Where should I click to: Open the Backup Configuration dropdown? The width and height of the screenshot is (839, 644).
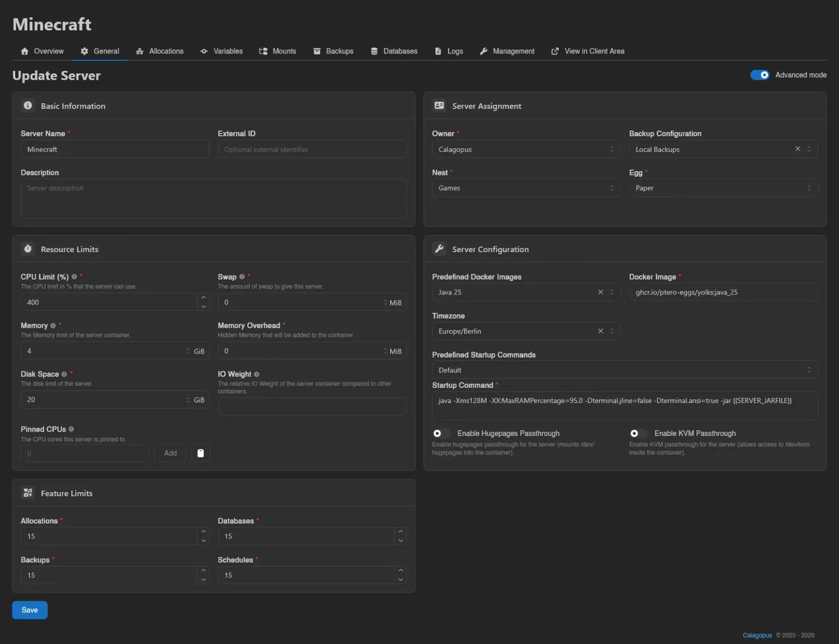coord(723,149)
